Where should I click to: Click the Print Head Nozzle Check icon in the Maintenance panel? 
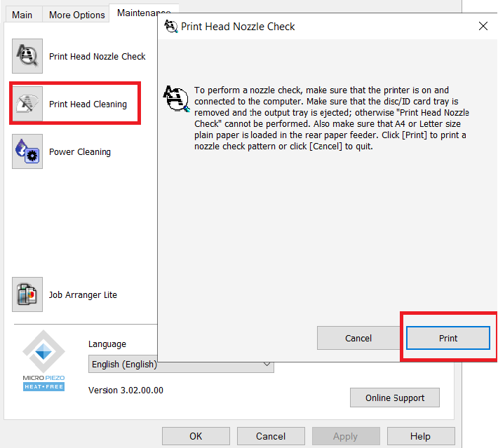27,56
